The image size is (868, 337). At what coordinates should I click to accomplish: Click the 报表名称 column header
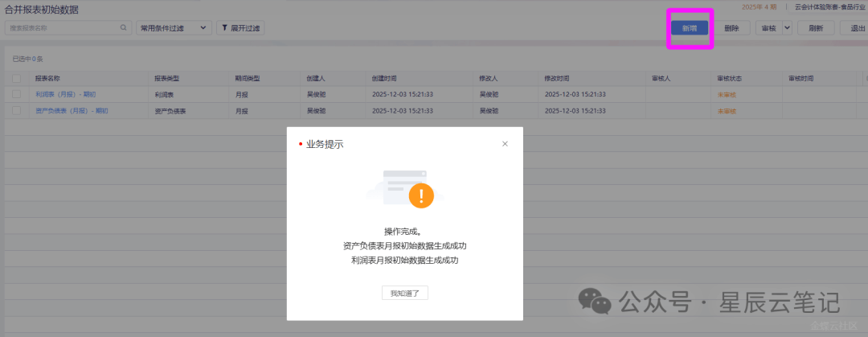(47, 79)
